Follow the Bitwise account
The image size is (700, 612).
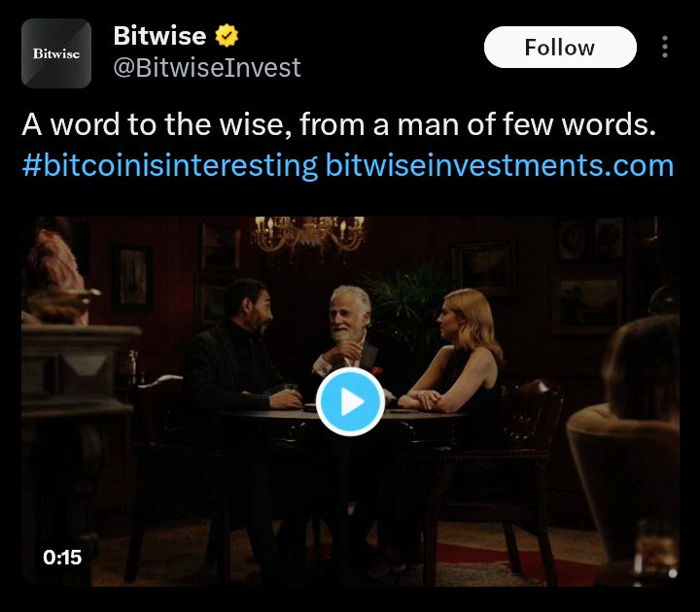tap(560, 48)
